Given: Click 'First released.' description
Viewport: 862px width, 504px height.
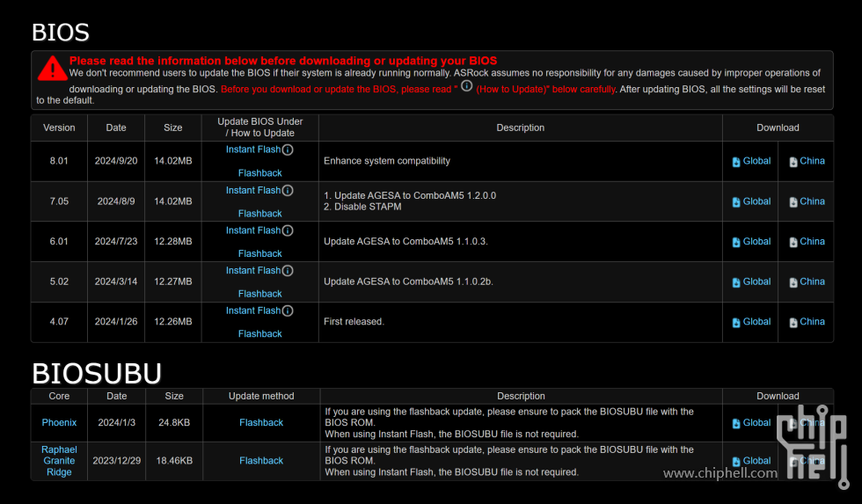Looking at the screenshot, I should click(354, 322).
